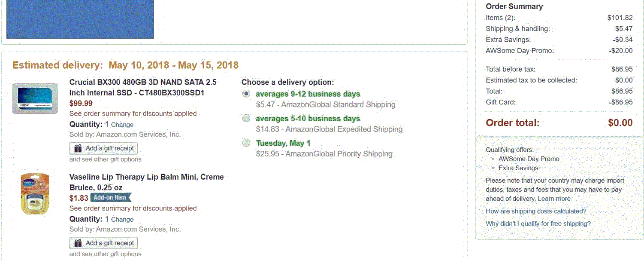Change quantity of the Crucial BX300 SSD
The image size is (644, 260).
[122, 125]
